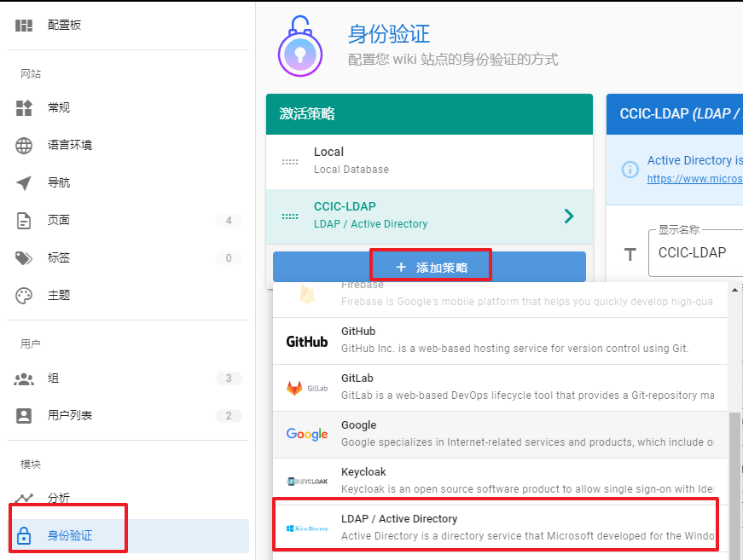Click the 身份验证 padlock icon

(x=23, y=535)
